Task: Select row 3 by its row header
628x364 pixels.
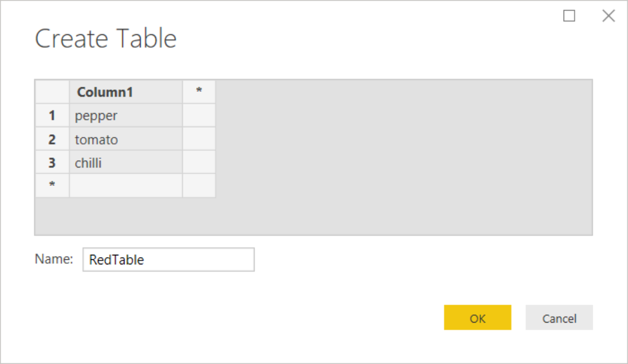Action: (52, 163)
